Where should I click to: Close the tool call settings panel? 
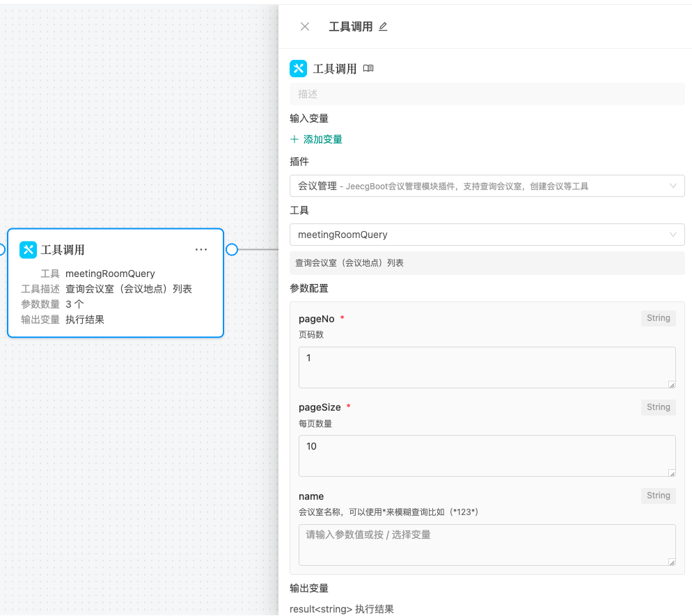coord(305,26)
